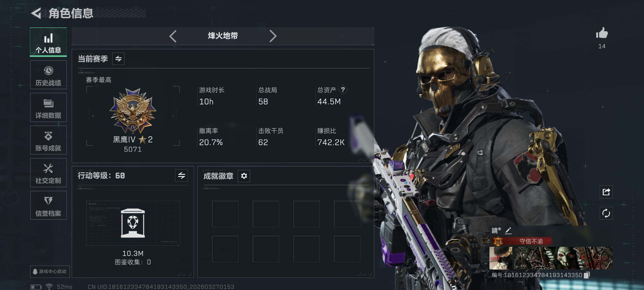Edit the nickname with pencil icon
This screenshot has height=290, width=644.
click(x=508, y=230)
